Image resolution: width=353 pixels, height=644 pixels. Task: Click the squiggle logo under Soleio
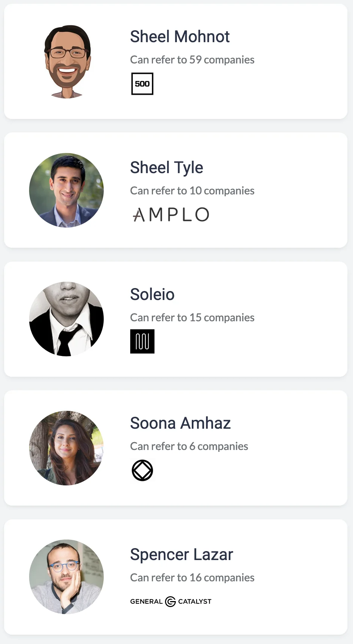(x=142, y=341)
